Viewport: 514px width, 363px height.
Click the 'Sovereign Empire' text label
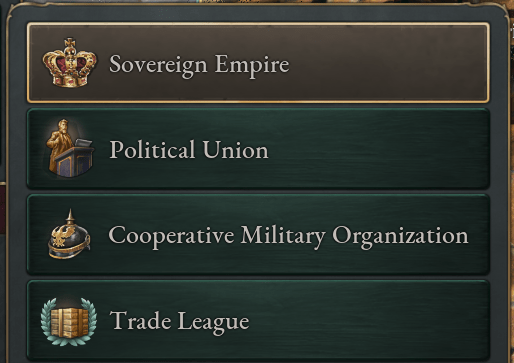point(199,65)
